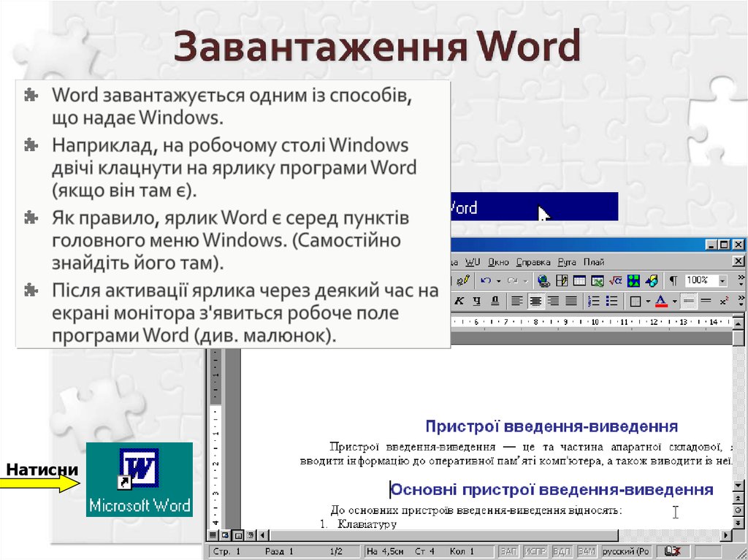Image resolution: width=748 pixels, height=560 pixels.
Task: Click the font color A swatch
Action: pyautogui.click(x=661, y=299)
